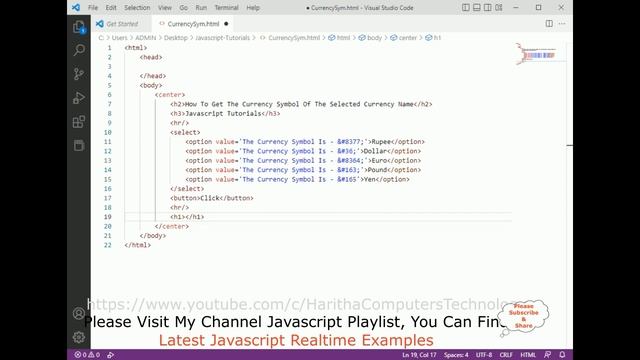
Task: Open the Search view in activity bar
Action: tap(79, 50)
